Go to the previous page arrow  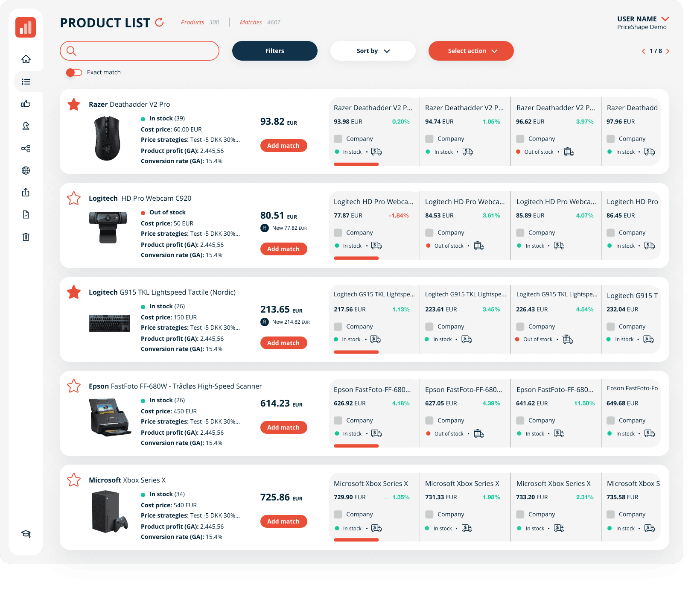pyautogui.click(x=644, y=51)
